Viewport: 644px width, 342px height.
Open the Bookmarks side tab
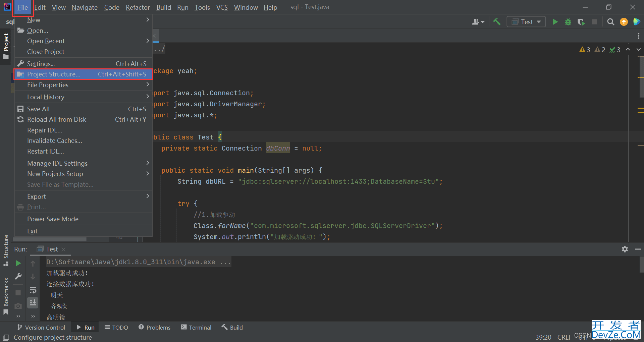6,296
